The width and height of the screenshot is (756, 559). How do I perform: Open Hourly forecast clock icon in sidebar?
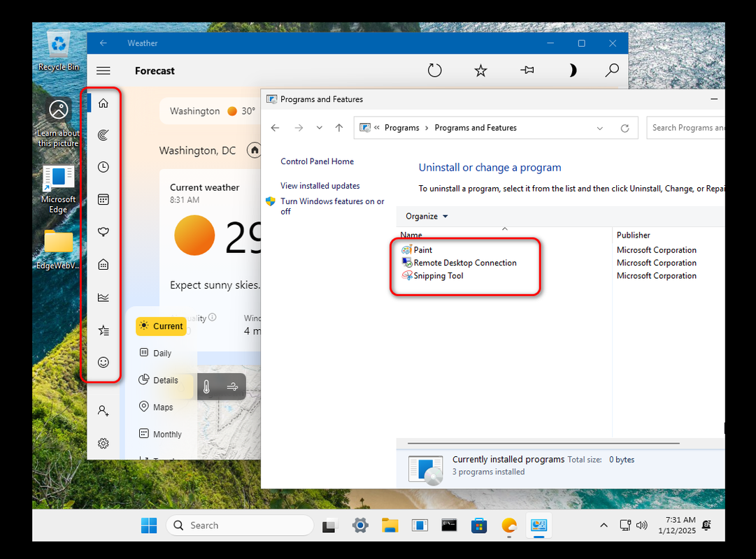(x=104, y=167)
